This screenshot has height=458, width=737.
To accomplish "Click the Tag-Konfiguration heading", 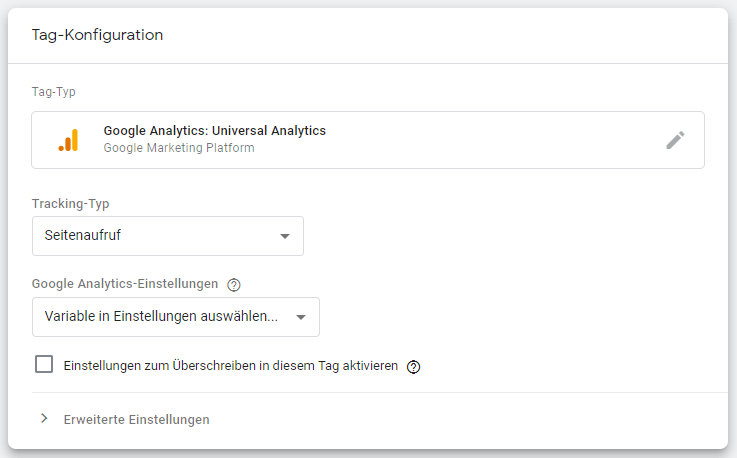I will [97, 35].
